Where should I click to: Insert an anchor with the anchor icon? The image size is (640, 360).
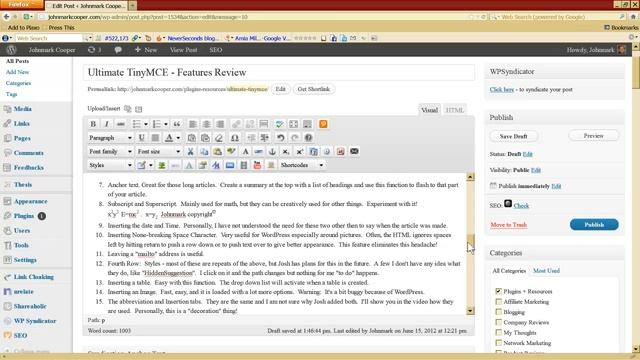tap(272, 151)
